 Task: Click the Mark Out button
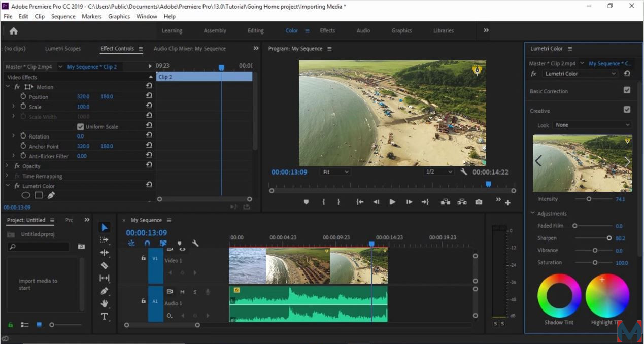[338, 202]
